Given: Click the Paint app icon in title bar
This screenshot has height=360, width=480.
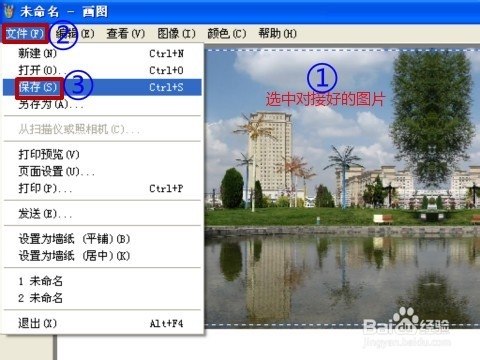Looking at the screenshot, I should click(x=8, y=12).
